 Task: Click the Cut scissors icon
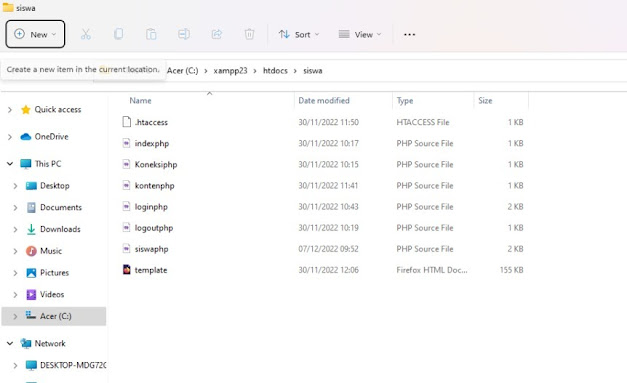point(86,34)
